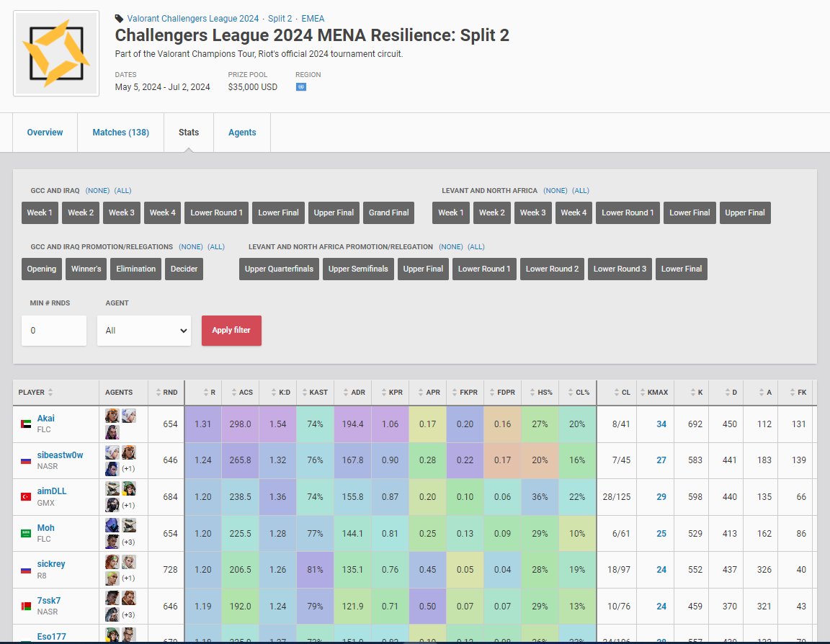Sort table by RND column
This screenshot has width=830, height=644.
166,392
